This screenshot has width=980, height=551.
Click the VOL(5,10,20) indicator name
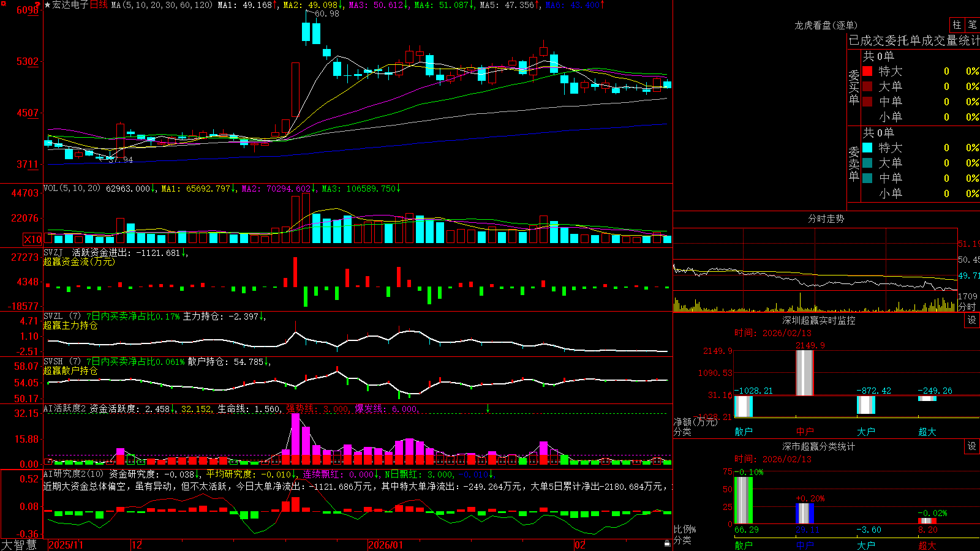[72, 188]
